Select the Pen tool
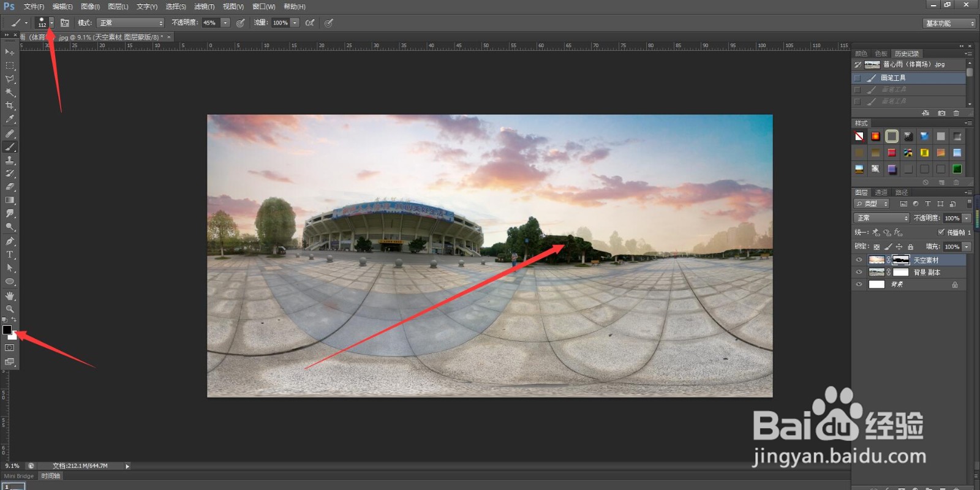Viewport: 980px width, 490px height. 9,241
